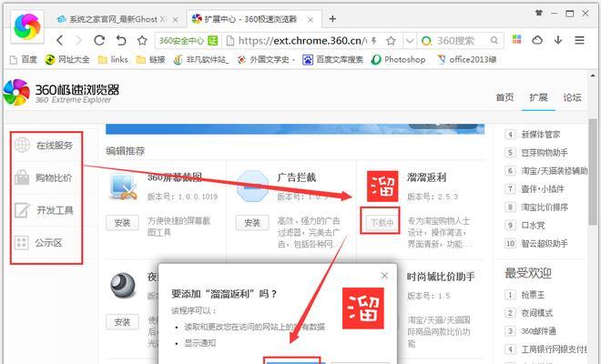Close the 系统之家官网 tab

(x=175, y=19)
